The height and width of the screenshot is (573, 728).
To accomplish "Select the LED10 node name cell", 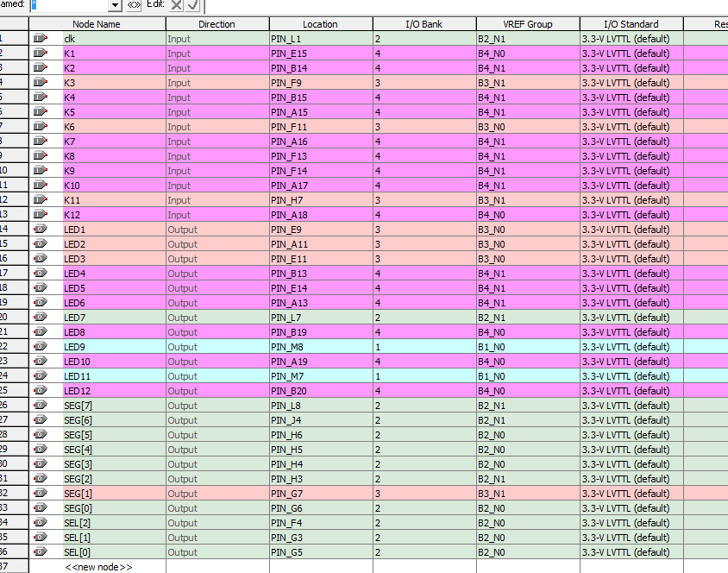I will (x=114, y=362).
